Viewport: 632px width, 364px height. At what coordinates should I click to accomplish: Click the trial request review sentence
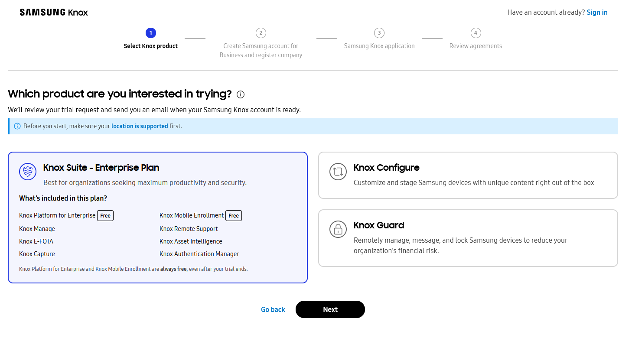coord(154,110)
